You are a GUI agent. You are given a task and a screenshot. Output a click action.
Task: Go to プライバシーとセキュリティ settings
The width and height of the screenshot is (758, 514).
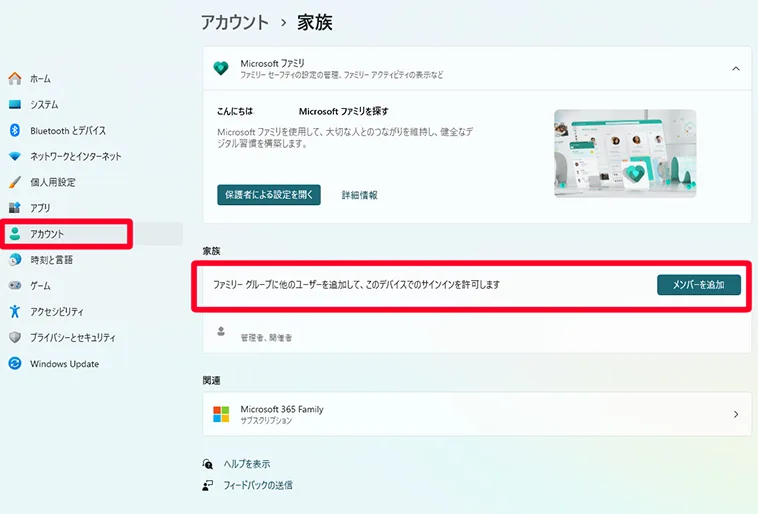[x=72, y=338]
